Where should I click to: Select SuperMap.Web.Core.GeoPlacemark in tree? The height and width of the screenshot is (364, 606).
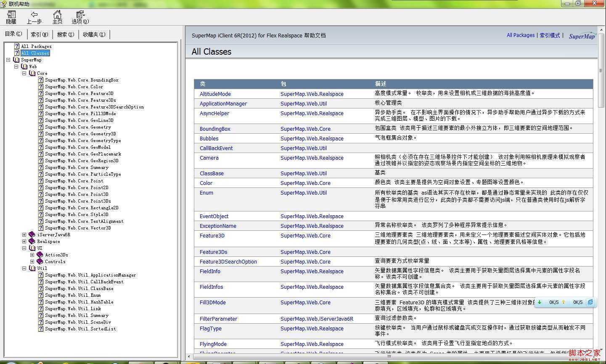pos(83,154)
